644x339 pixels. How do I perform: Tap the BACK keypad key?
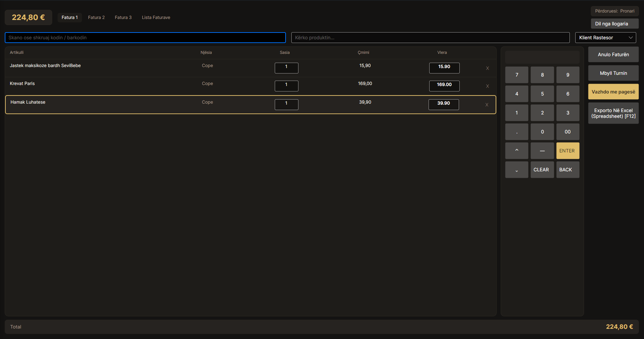(568, 170)
